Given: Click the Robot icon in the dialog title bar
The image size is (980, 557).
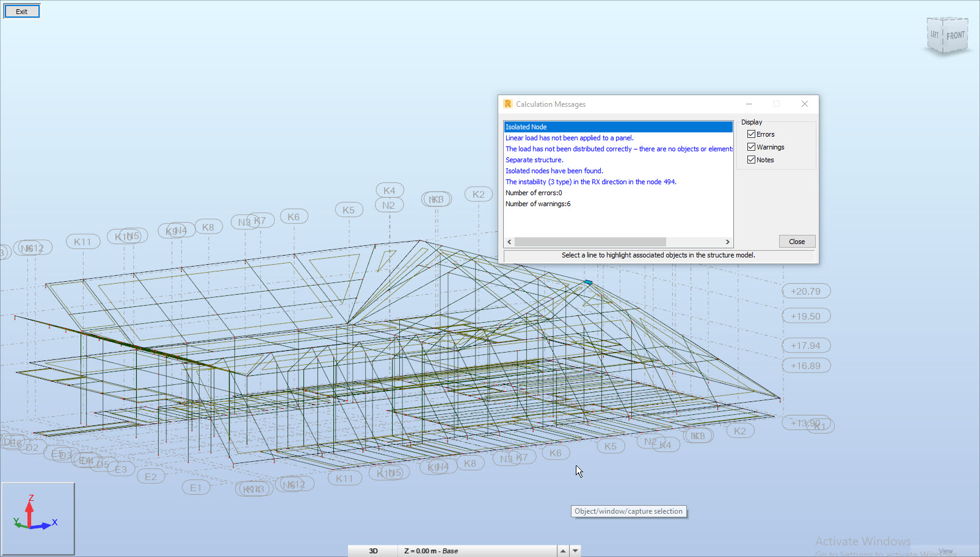Looking at the screenshot, I should pyautogui.click(x=509, y=104).
